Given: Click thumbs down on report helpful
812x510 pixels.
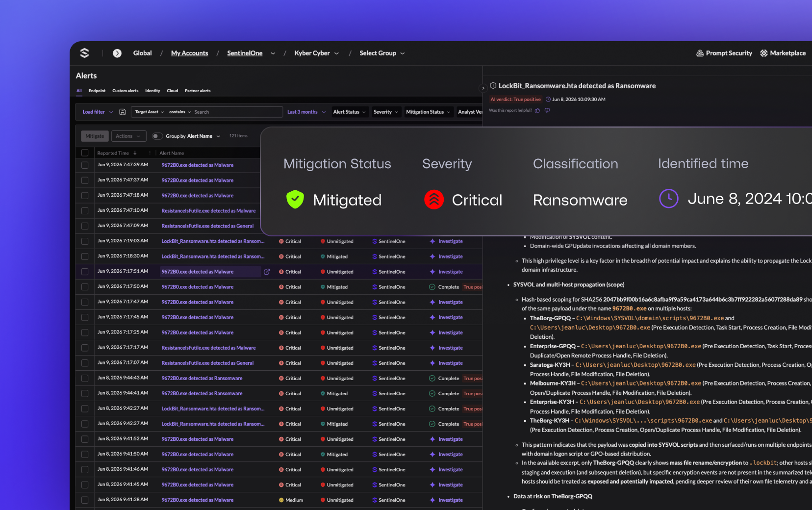Looking at the screenshot, I should point(547,110).
